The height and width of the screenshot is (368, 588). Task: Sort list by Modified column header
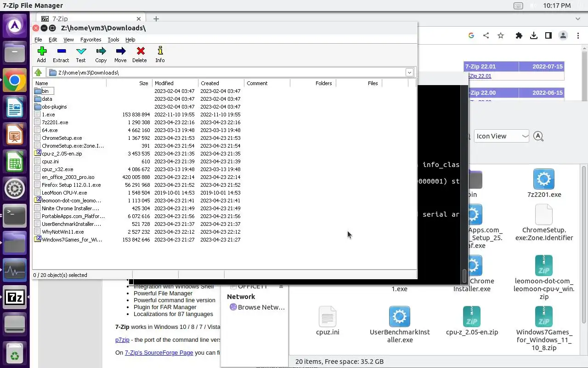coord(175,83)
